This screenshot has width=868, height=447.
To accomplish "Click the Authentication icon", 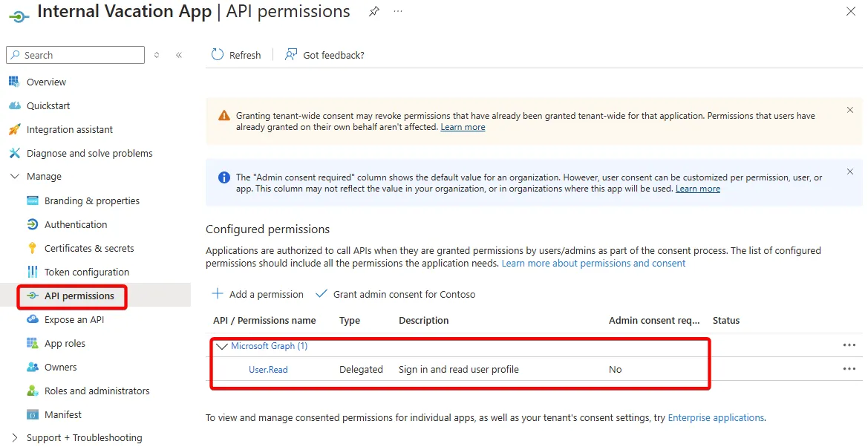I will coord(33,224).
